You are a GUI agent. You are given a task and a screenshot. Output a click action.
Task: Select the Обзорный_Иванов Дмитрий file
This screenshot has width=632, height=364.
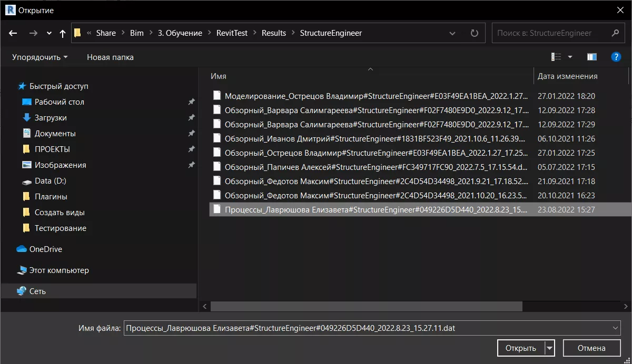[x=375, y=138]
